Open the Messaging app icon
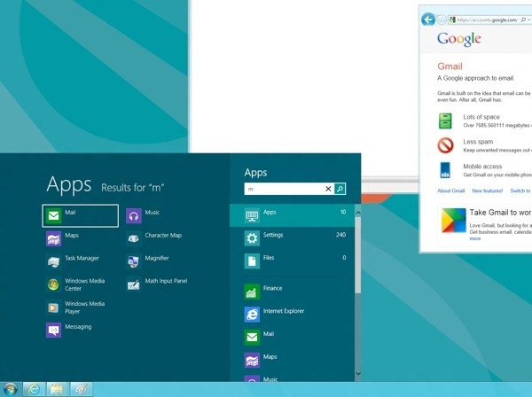The image size is (532, 397). tap(53, 331)
